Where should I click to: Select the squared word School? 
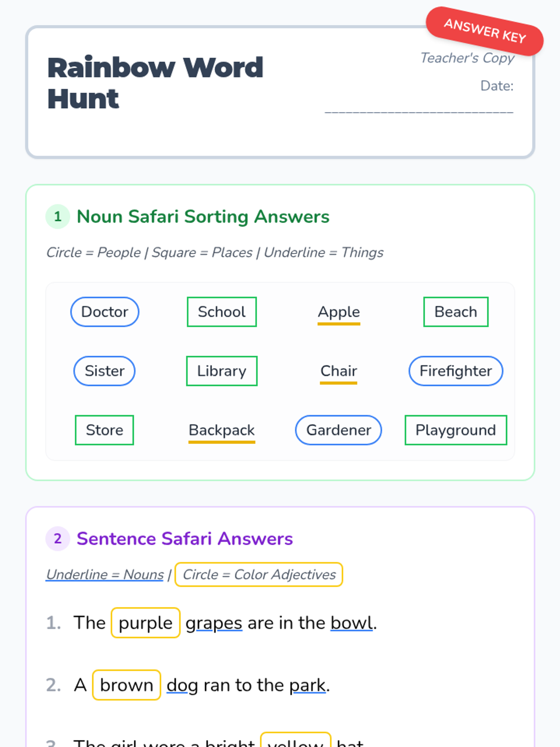pyautogui.click(x=222, y=312)
